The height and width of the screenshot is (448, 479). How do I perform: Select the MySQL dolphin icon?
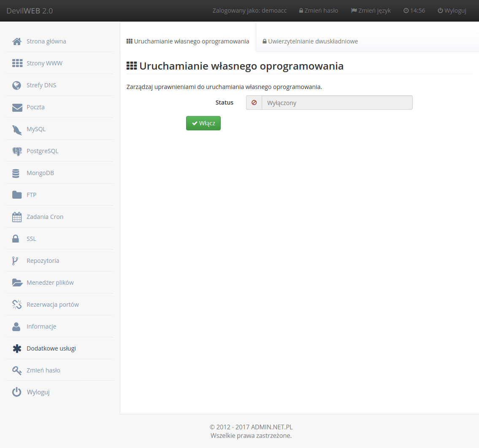[x=17, y=130]
